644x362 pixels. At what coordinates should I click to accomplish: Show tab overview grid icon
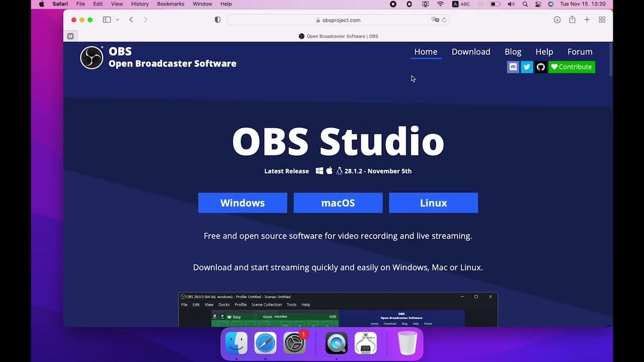point(602,20)
